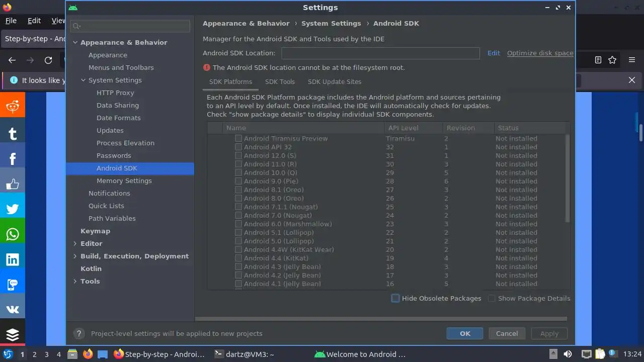Image resolution: width=644 pixels, height=362 pixels.
Task: Click the OK button
Action: tap(465, 333)
